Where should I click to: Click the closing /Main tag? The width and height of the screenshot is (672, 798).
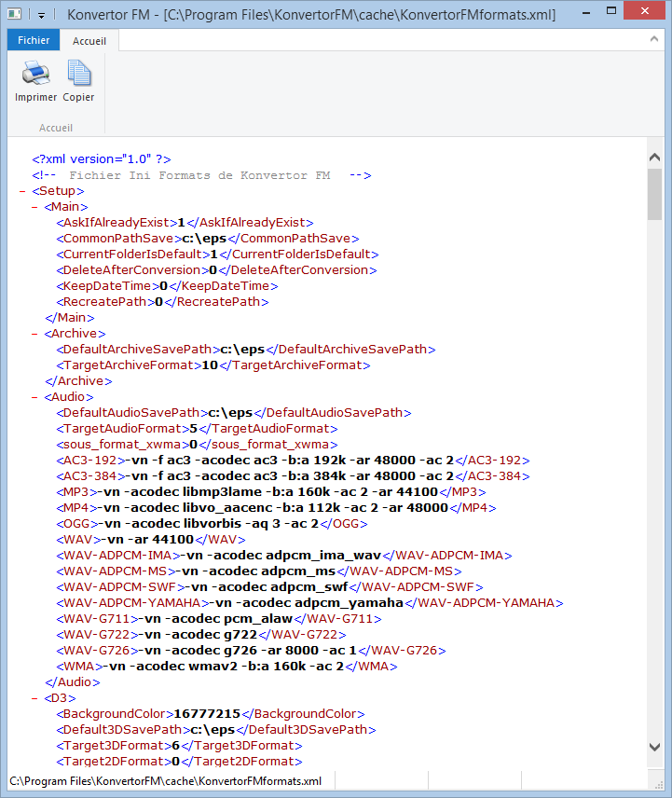coord(70,318)
